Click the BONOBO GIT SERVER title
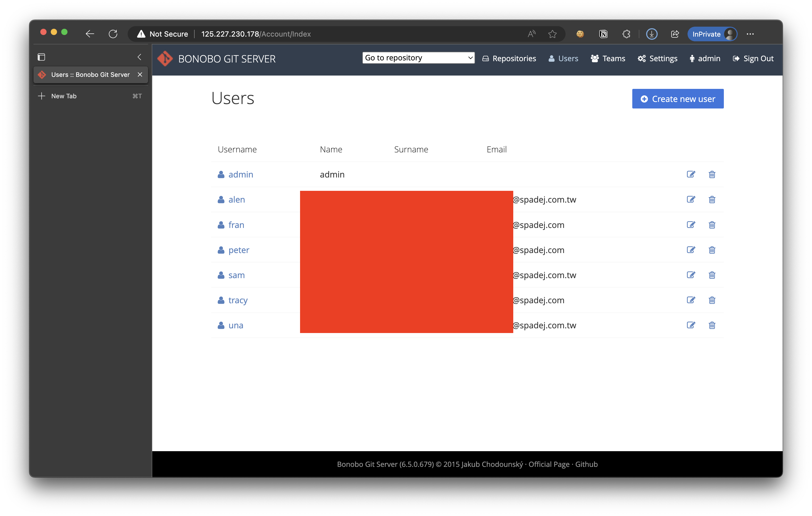 coord(227,59)
